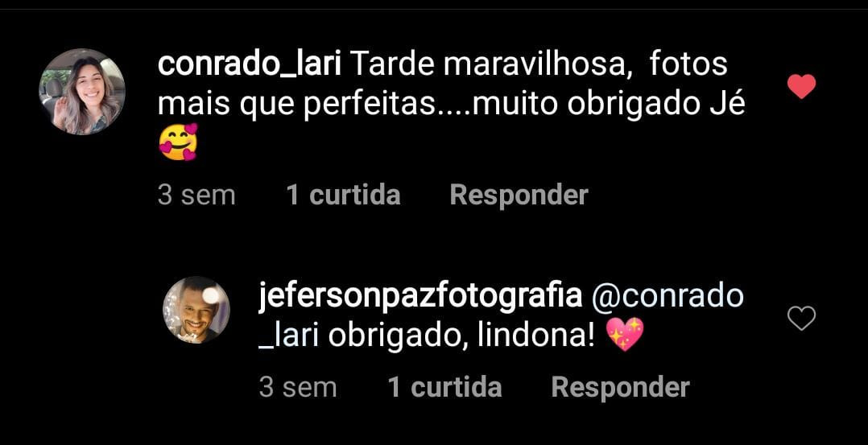
Task: Click the conrado_lari username on the first comment
Action: tap(249, 66)
